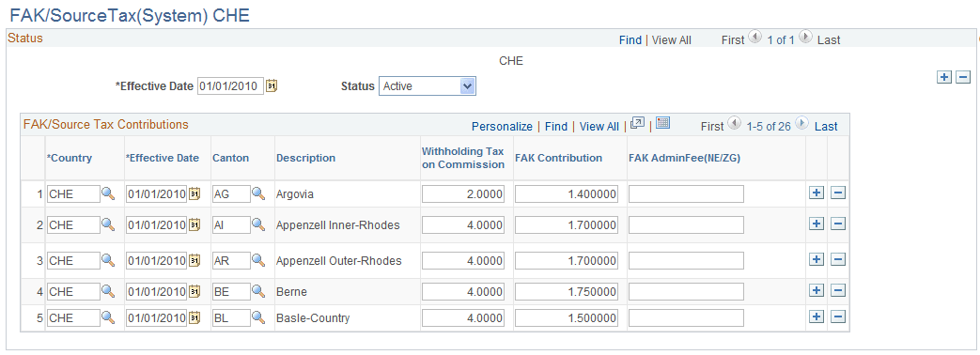Show previous rows in contributions grid
The image size is (980, 355).
coord(735,124)
